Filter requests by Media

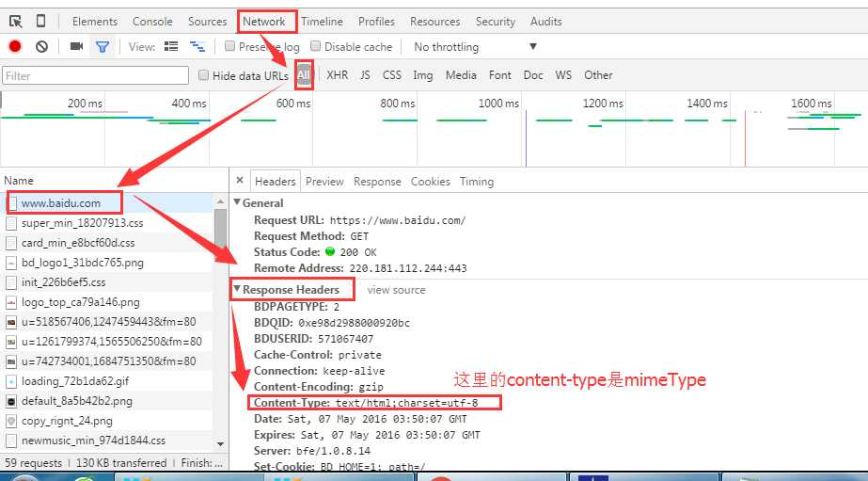click(461, 74)
